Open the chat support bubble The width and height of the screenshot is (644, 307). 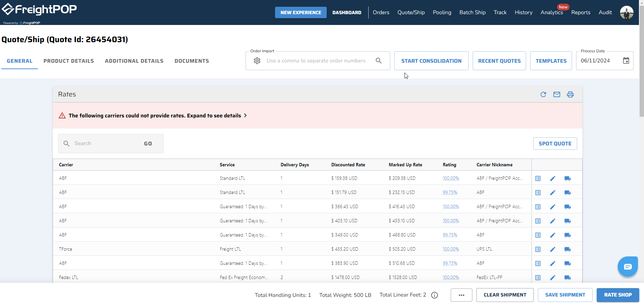[628, 267]
